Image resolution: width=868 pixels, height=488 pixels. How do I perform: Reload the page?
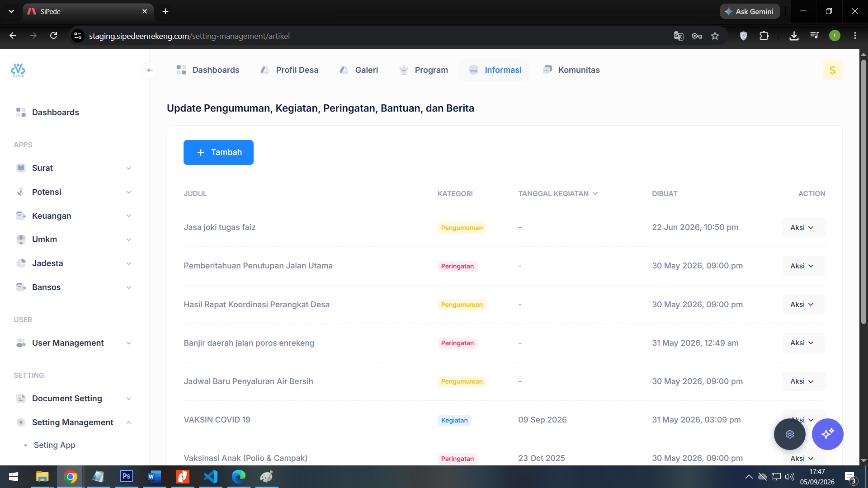pyautogui.click(x=53, y=36)
